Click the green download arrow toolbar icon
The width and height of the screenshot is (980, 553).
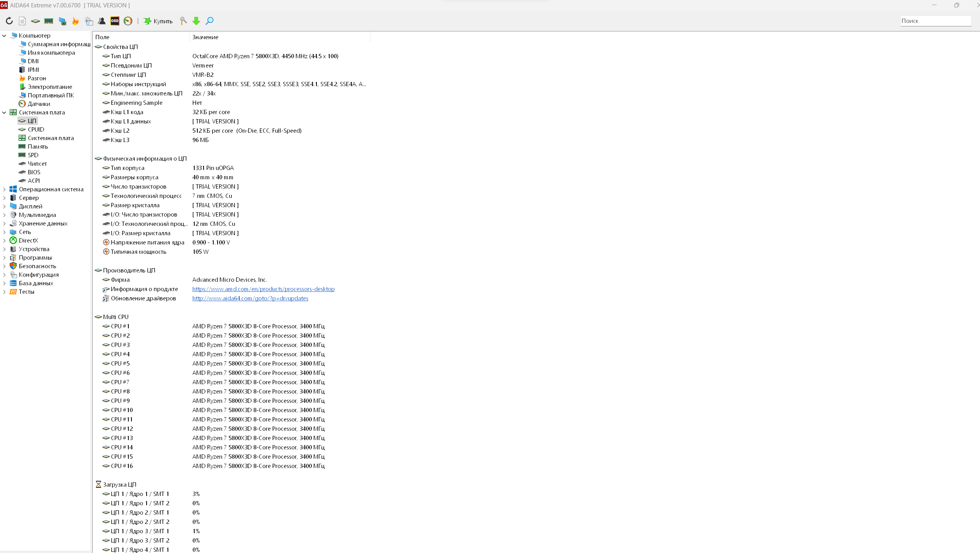196,21
